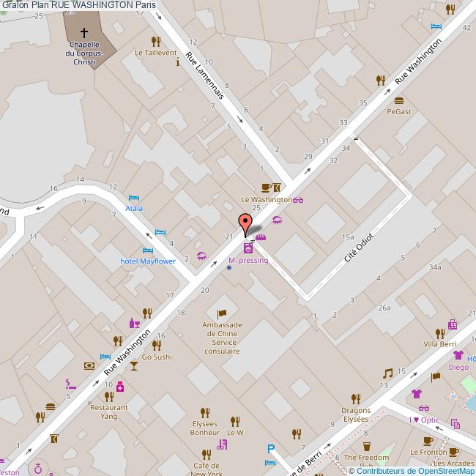The height and width of the screenshot is (476, 476).
Task: Click the PeGast burger icon
Action: 399,100
